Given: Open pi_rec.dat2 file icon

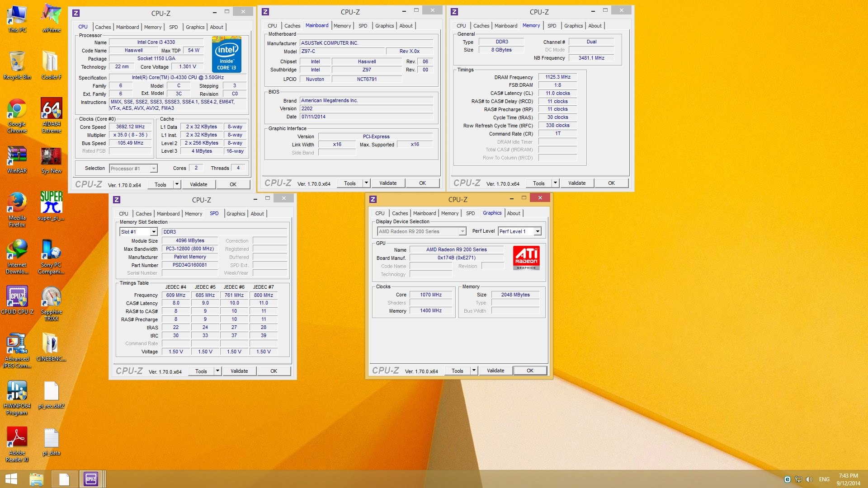Looking at the screenshot, I should point(51,394).
